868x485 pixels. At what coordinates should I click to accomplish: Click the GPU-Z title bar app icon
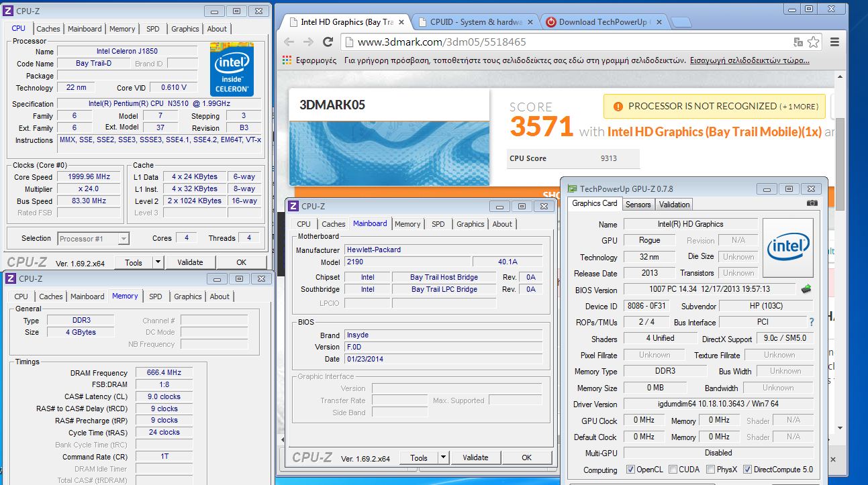click(572, 188)
